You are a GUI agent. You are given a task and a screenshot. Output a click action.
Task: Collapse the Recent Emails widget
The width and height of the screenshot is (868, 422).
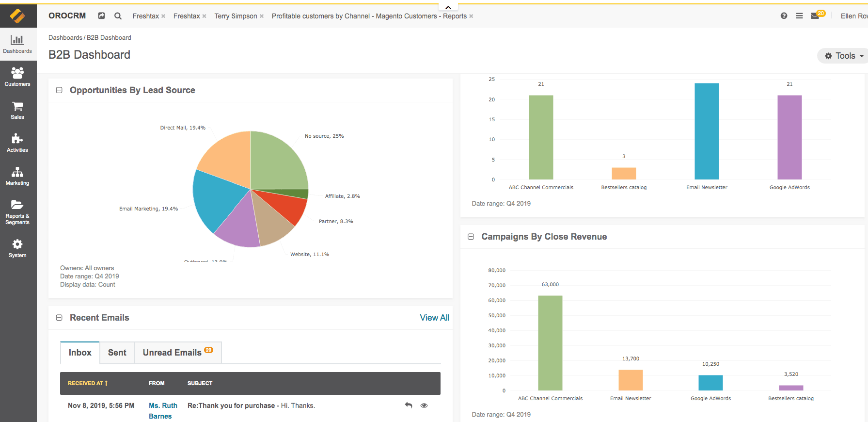59,318
